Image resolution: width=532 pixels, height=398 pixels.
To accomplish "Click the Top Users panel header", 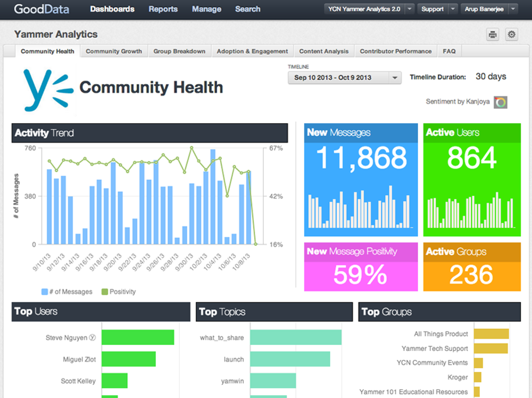I will click(x=101, y=311).
